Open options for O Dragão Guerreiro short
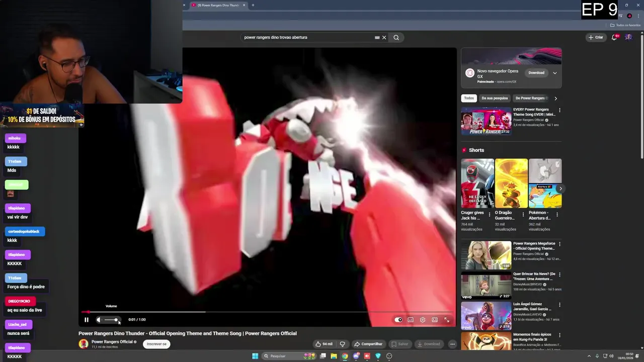The height and width of the screenshot is (362, 644). pyautogui.click(x=523, y=215)
